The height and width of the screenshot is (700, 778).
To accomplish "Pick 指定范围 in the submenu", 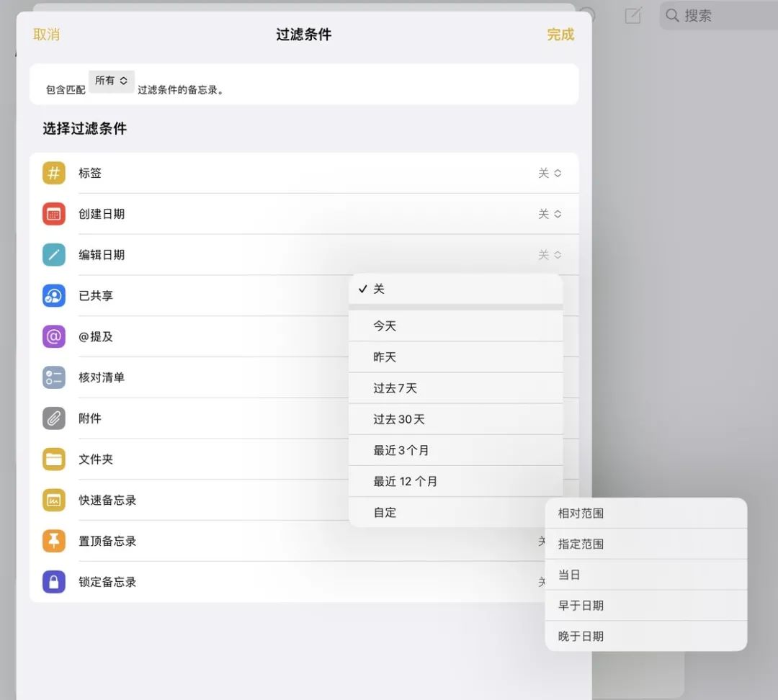I will click(x=646, y=544).
